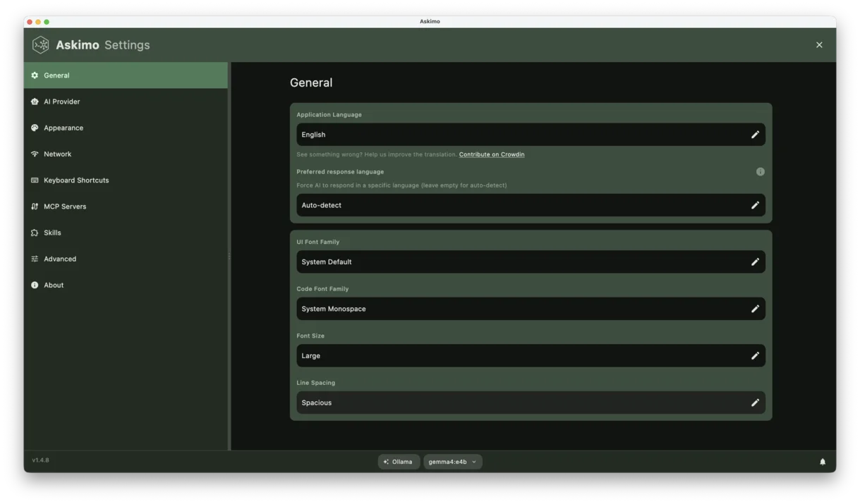Show info tooltip for preferred response language
The height and width of the screenshot is (504, 860).
760,171
